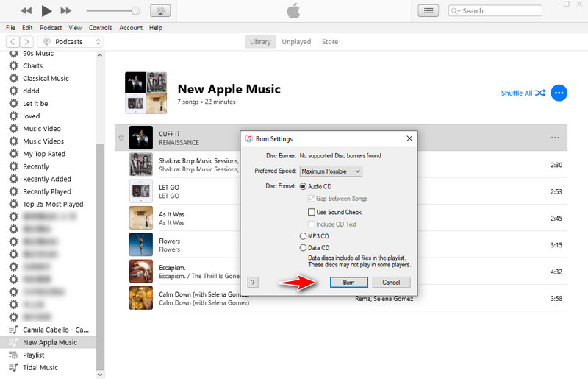Open the CUFF IT row ellipsis menu
Viewport: 588px width, 379px height.
coord(555,138)
